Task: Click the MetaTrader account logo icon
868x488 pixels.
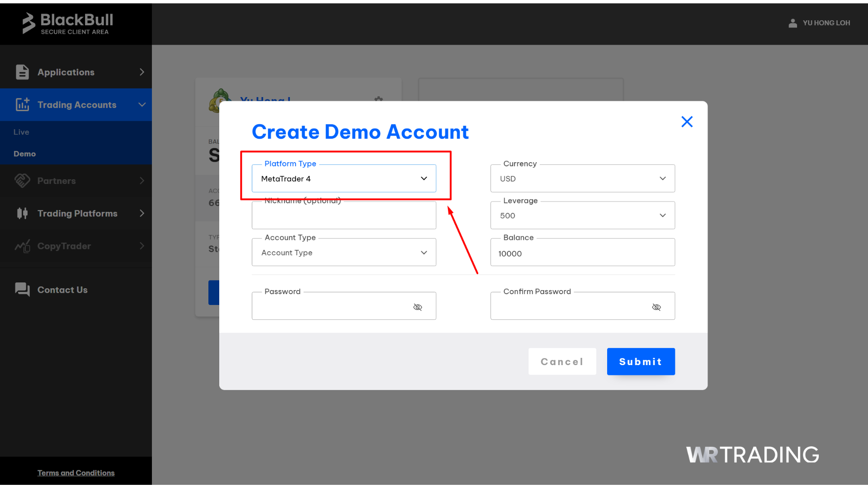Action: [x=220, y=100]
